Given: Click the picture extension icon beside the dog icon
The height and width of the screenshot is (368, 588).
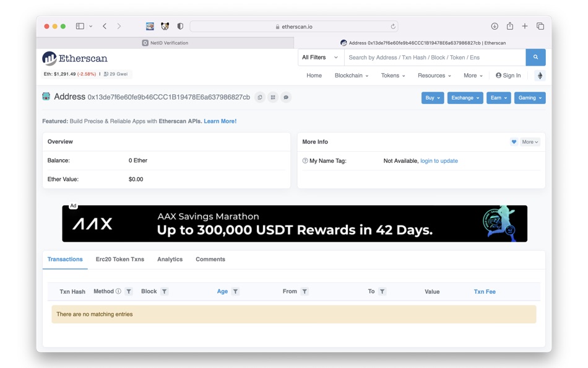Looking at the screenshot, I should (x=150, y=26).
